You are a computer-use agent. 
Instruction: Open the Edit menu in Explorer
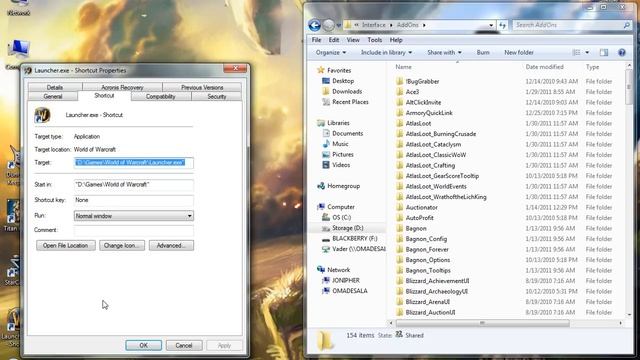click(x=334, y=40)
